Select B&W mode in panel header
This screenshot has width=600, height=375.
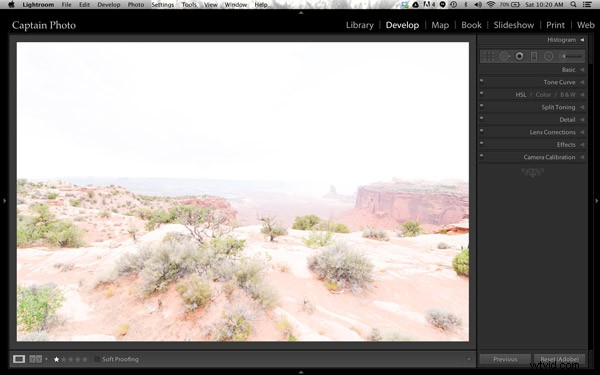pos(568,95)
